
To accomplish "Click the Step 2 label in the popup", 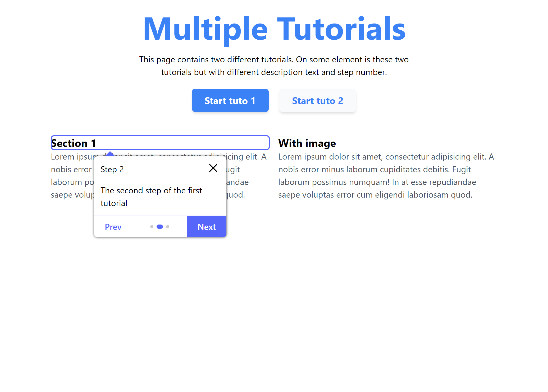I will (x=112, y=169).
